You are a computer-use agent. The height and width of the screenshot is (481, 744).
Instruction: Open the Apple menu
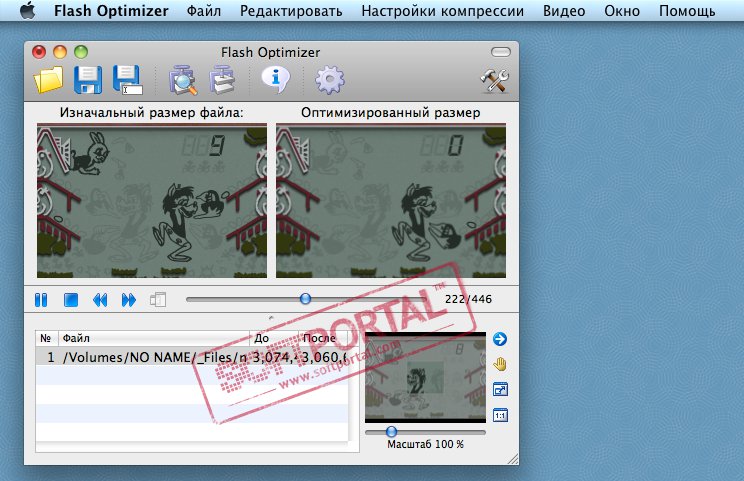[28, 10]
